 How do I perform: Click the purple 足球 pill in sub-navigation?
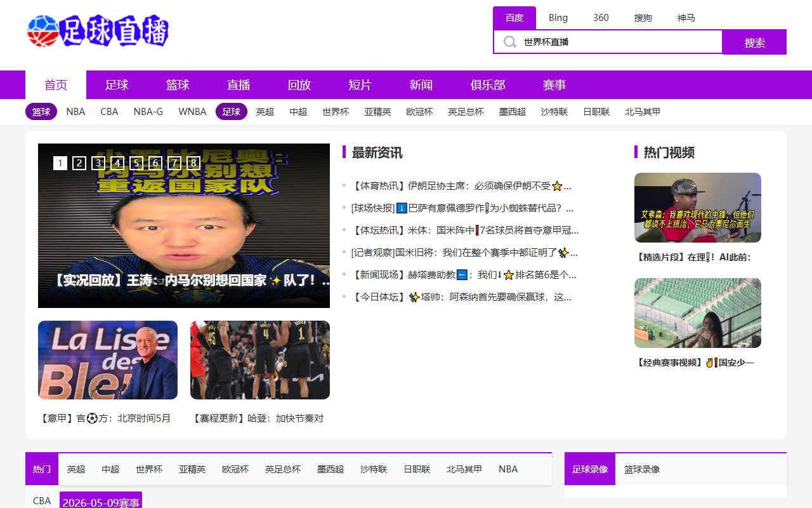(x=232, y=112)
